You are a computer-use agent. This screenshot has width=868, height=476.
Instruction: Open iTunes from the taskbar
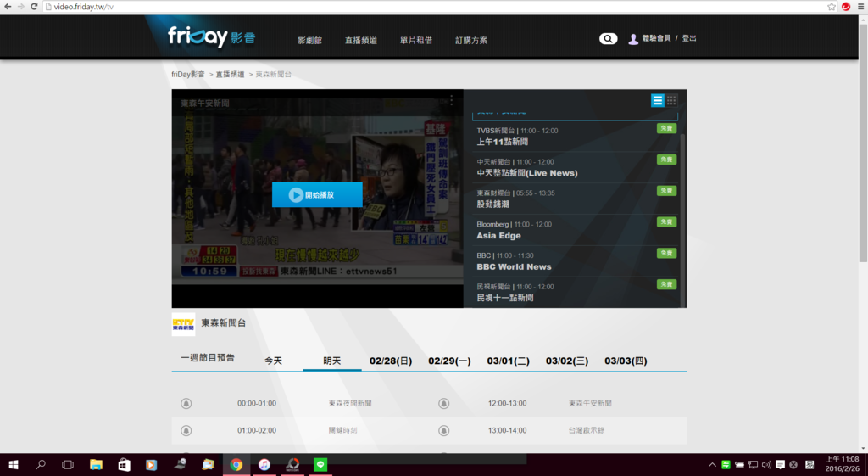[264, 464]
